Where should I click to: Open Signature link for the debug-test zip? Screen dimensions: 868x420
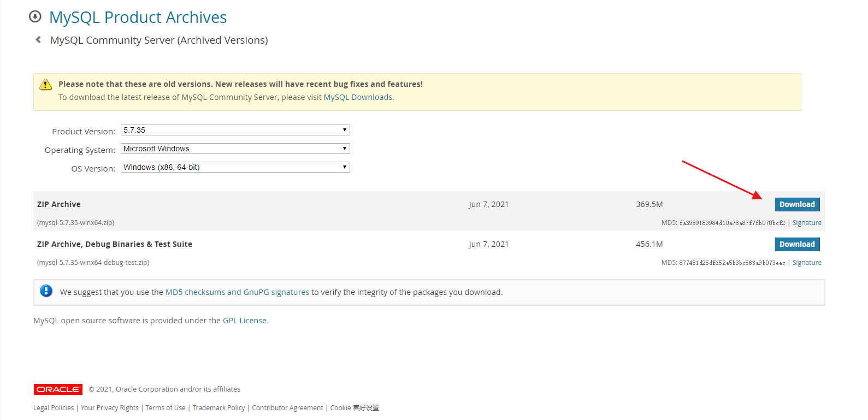tap(807, 263)
